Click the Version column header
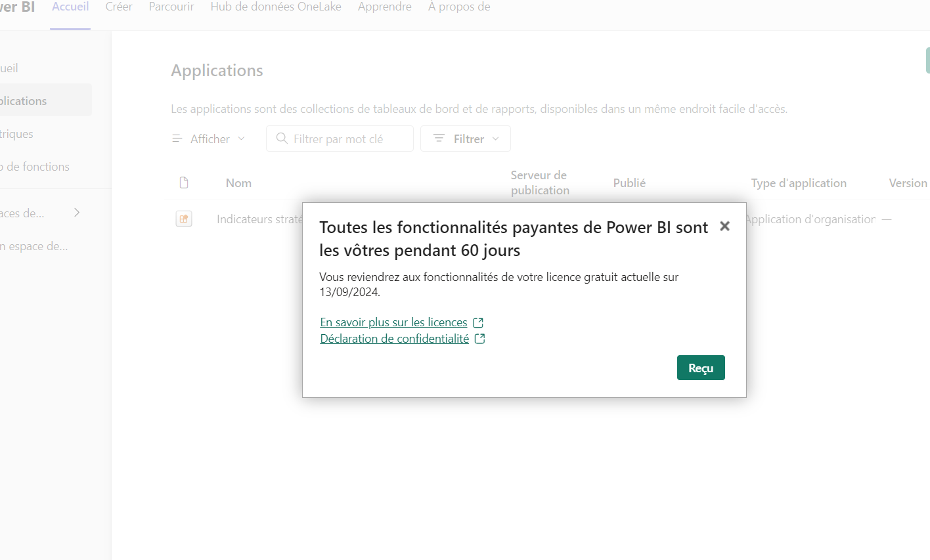Screen dimensions: 930x560 (x=908, y=183)
